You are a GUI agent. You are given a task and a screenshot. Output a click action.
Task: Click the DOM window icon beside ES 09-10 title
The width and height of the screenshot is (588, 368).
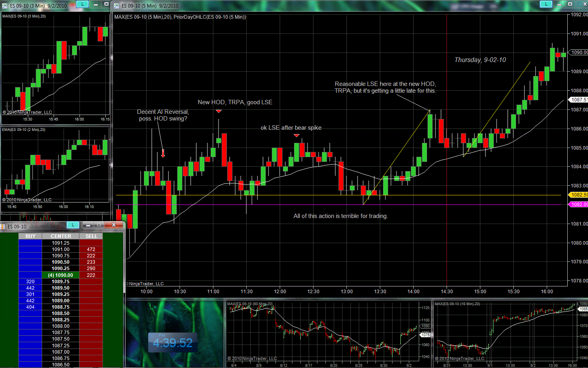point(3,226)
